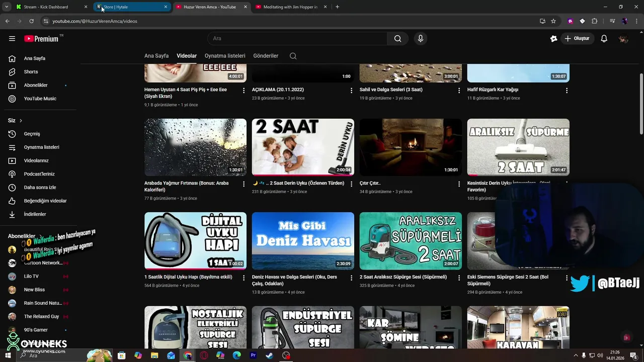The image size is (644, 362).
Task: Open YouTube Music sidebar link
Action: tap(40, 99)
